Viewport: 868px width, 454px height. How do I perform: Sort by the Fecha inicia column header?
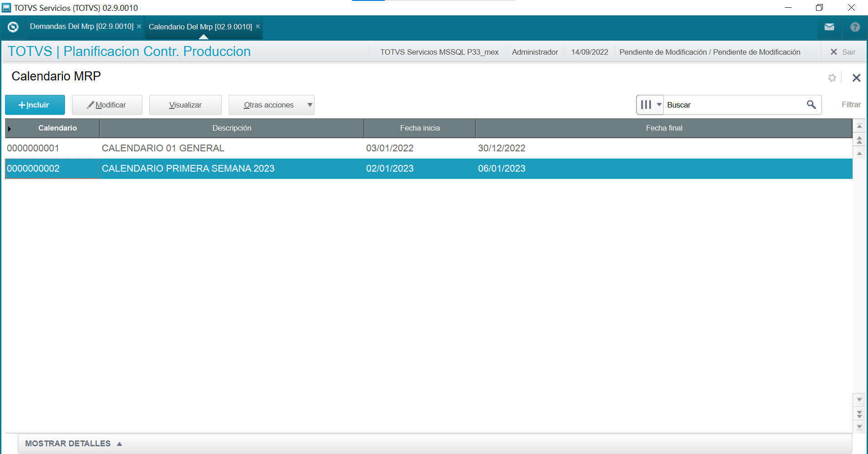(420, 128)
